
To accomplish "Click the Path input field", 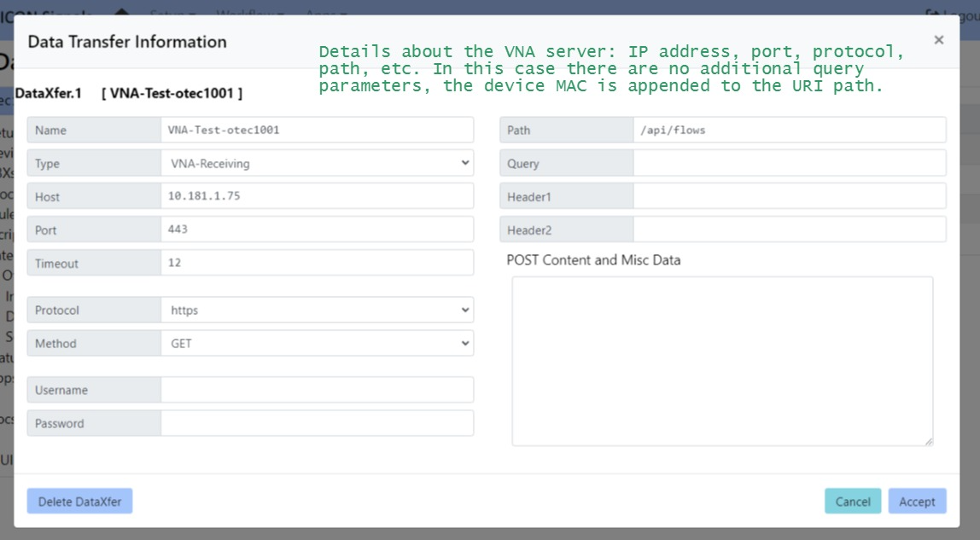I will pos(789,130).
